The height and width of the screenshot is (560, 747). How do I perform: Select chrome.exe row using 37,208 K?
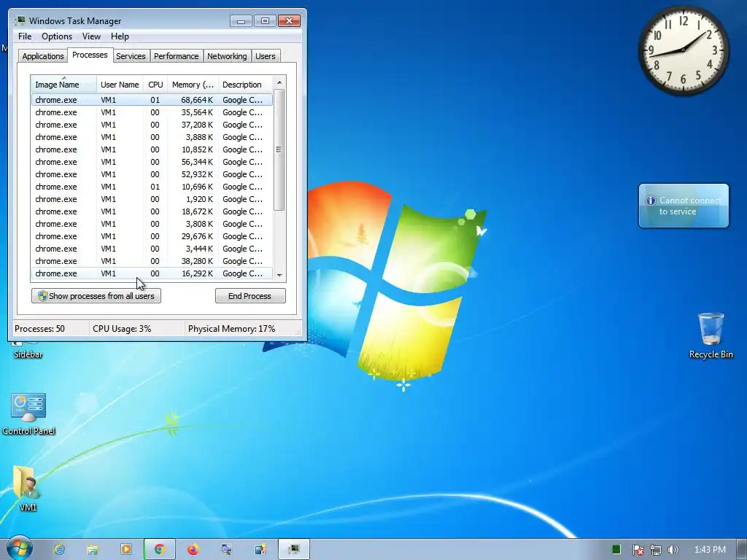[152, 125]
